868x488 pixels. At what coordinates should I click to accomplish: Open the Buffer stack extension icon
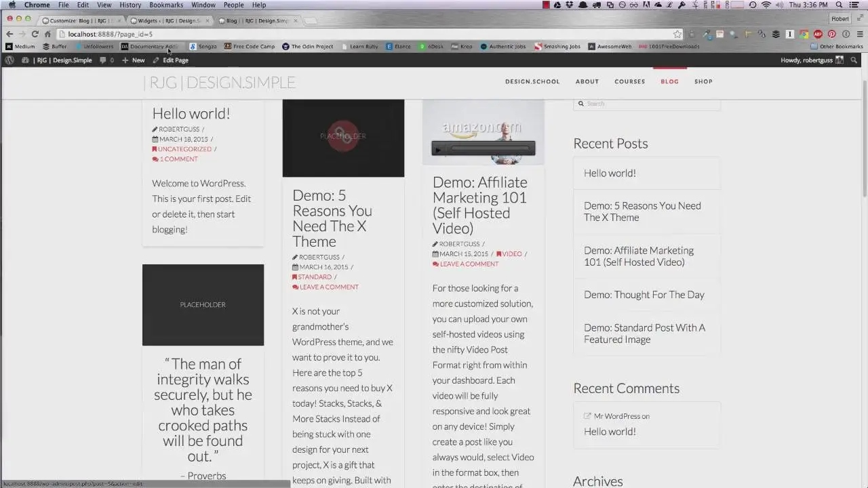click(776, 34)
